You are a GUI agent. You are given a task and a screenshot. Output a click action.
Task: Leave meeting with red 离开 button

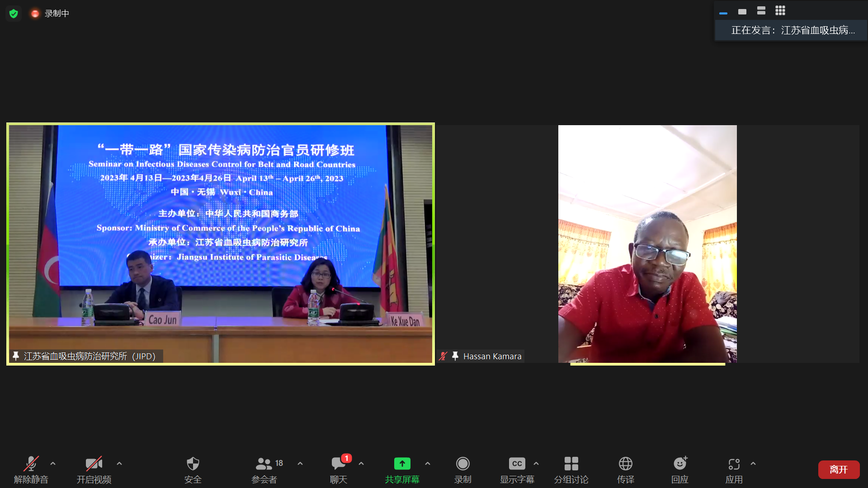tap(839, 469)
